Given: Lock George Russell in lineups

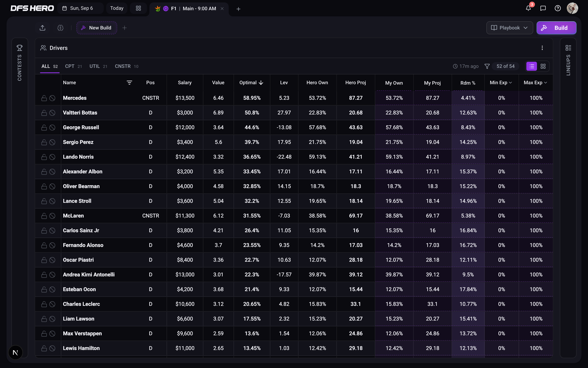Looking at the screenshot, I should pos(44,128).
